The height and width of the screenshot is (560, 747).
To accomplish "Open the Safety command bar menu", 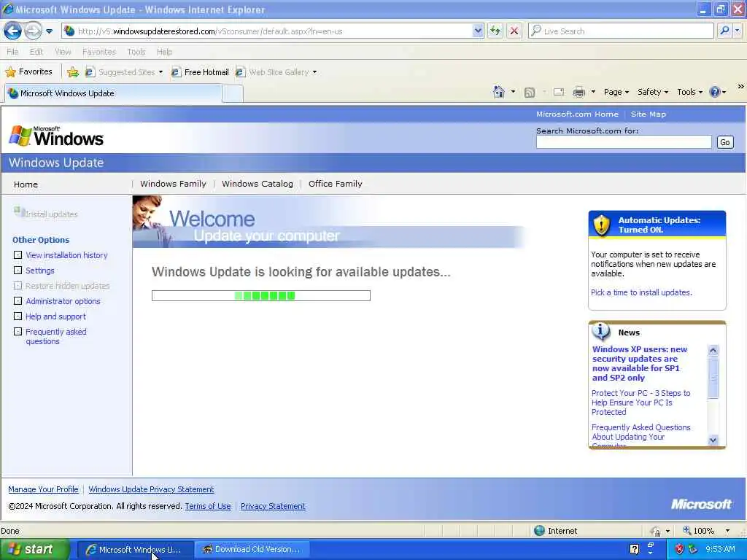I will (653, 92).
